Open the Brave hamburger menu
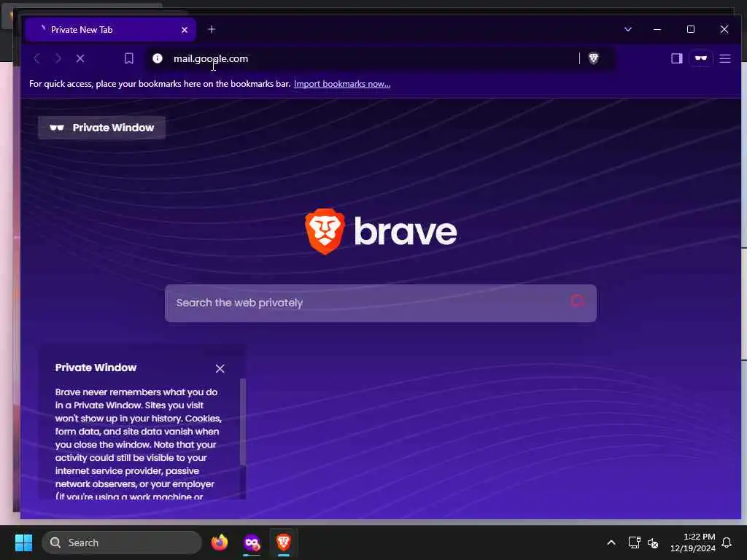Image resolution: width=747 pixels, height=560 pixels. point(724,58)
